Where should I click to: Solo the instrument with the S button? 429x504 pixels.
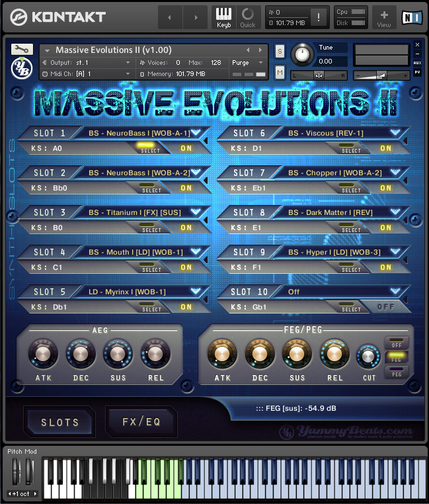(280, 52)
